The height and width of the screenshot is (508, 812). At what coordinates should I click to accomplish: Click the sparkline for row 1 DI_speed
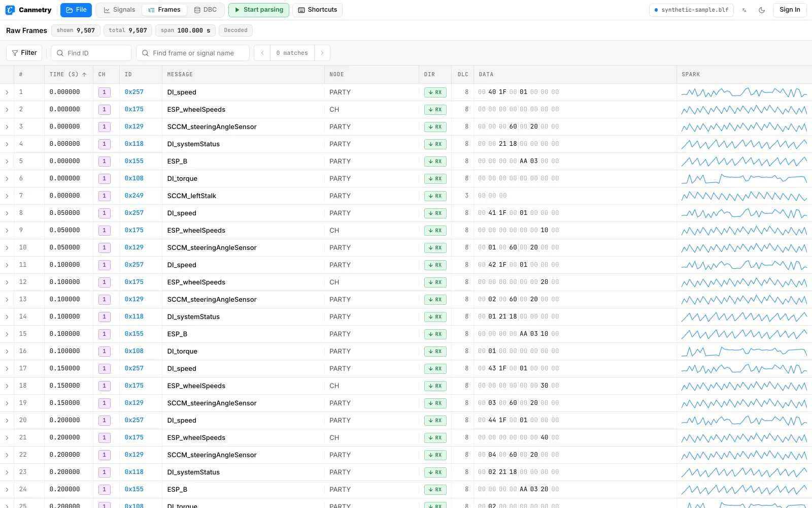(744, 92)
